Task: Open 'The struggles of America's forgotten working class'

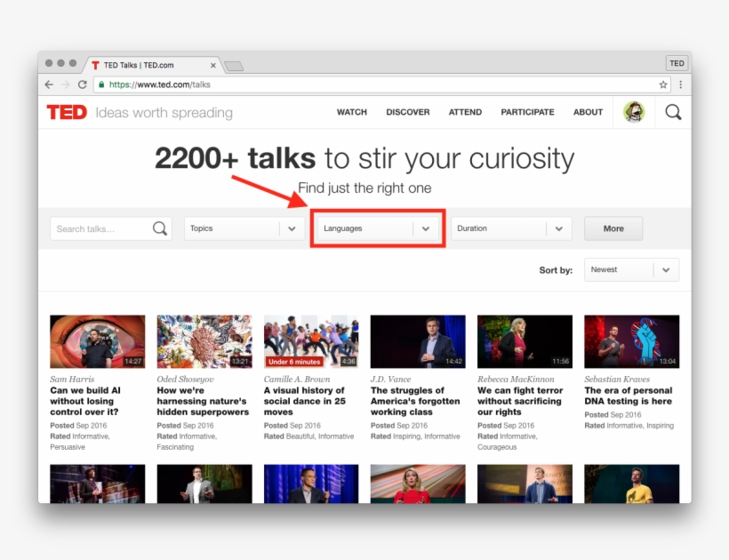Action: click(x=415, y=401)
